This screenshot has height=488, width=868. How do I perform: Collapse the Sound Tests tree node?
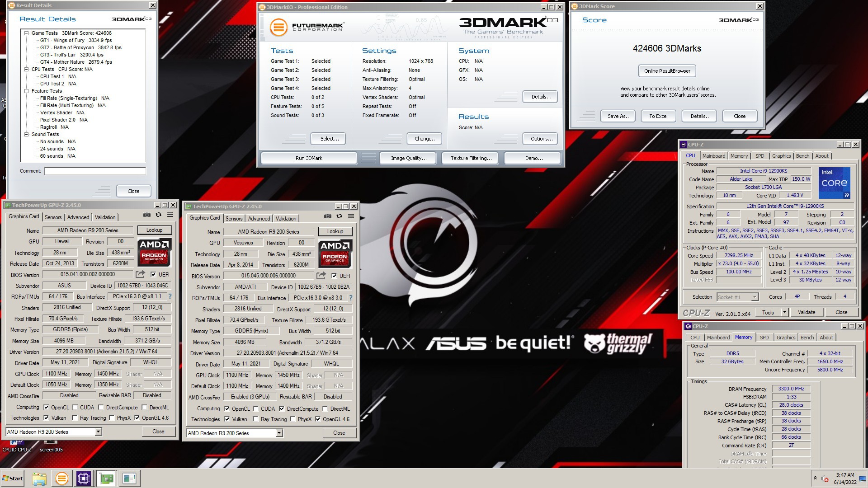(26, 134)
